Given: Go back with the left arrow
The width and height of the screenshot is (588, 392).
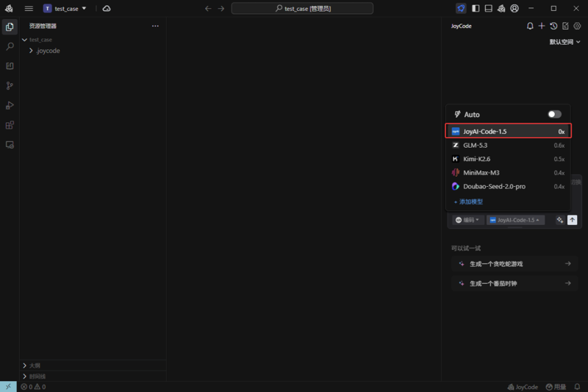Looking at the screenshot, I should [208, 8].
